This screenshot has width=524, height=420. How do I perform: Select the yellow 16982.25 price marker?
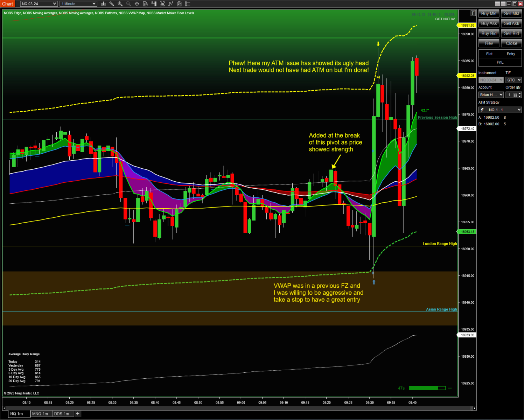(x=467, y=76)
